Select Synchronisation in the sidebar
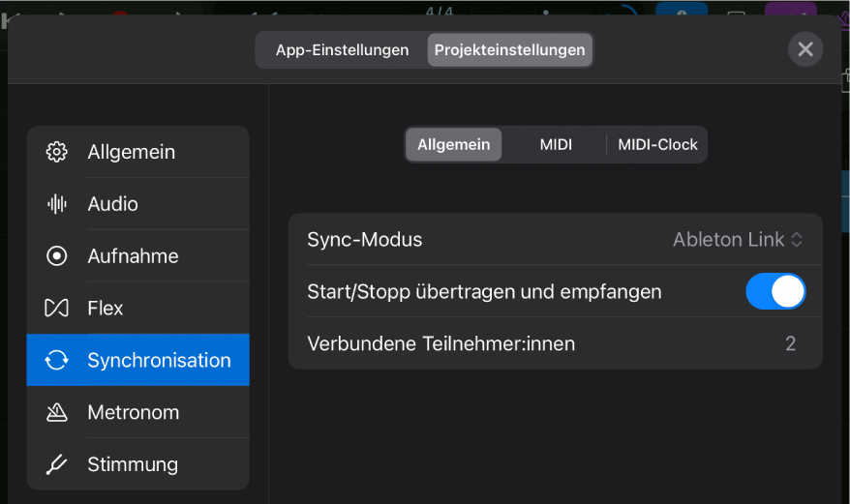The image size is (850, 504). pyautogui.click(x=137, y=360)
